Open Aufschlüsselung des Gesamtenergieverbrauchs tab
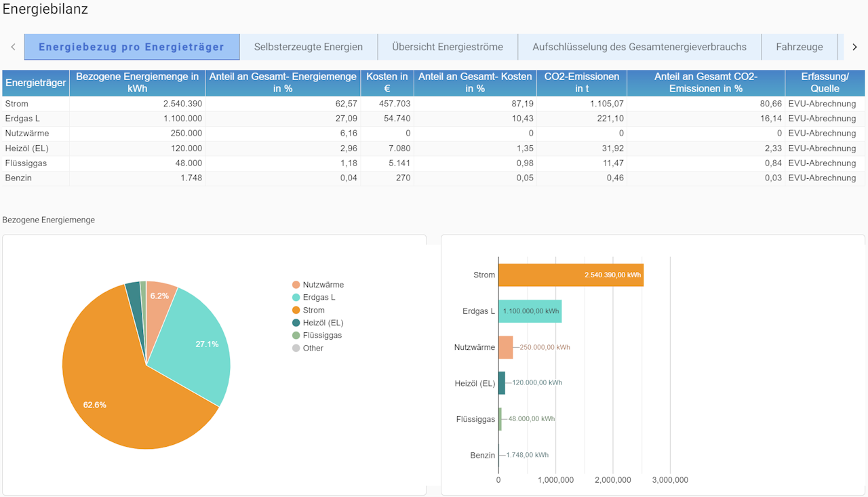The image size is (868, 497). [639, 47]
